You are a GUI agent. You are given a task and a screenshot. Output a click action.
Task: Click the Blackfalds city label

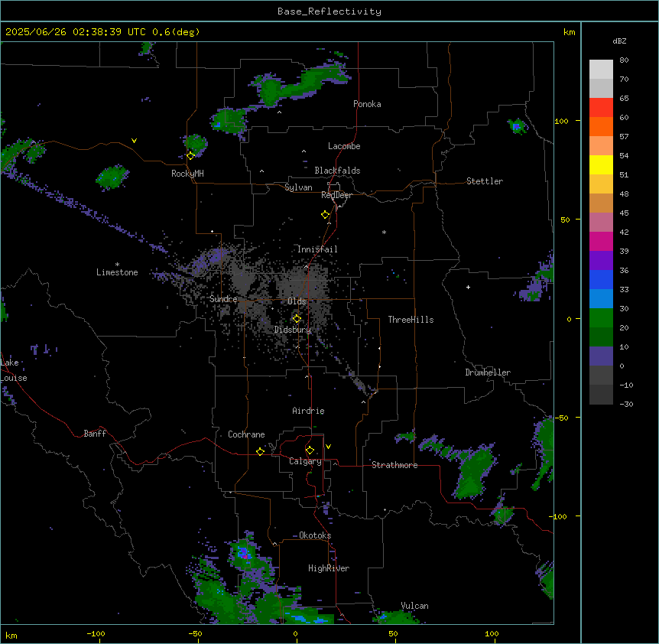[337, 171]
